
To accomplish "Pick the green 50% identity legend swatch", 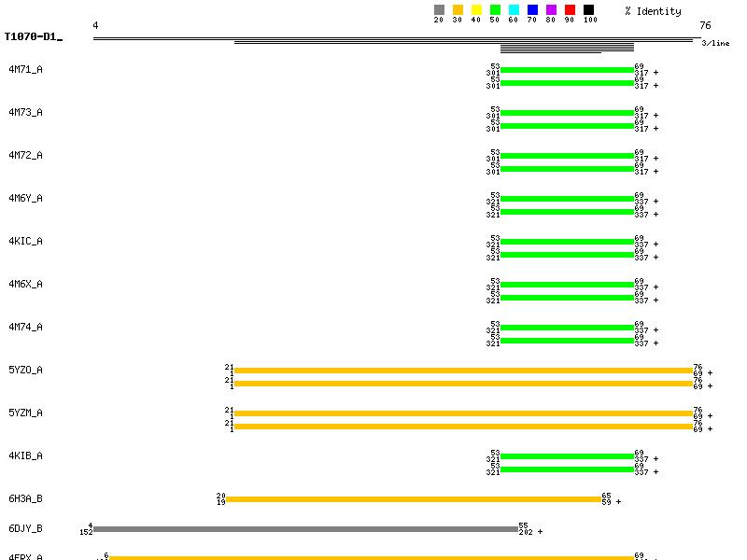I will pos(495,10).
